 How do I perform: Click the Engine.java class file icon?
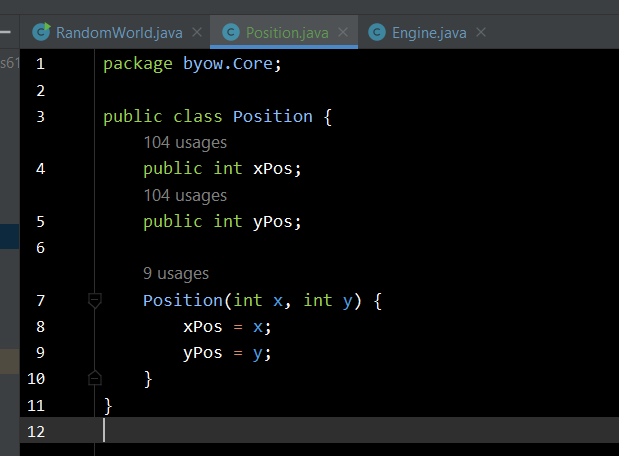pyautogui.click(x=376, y=32)
